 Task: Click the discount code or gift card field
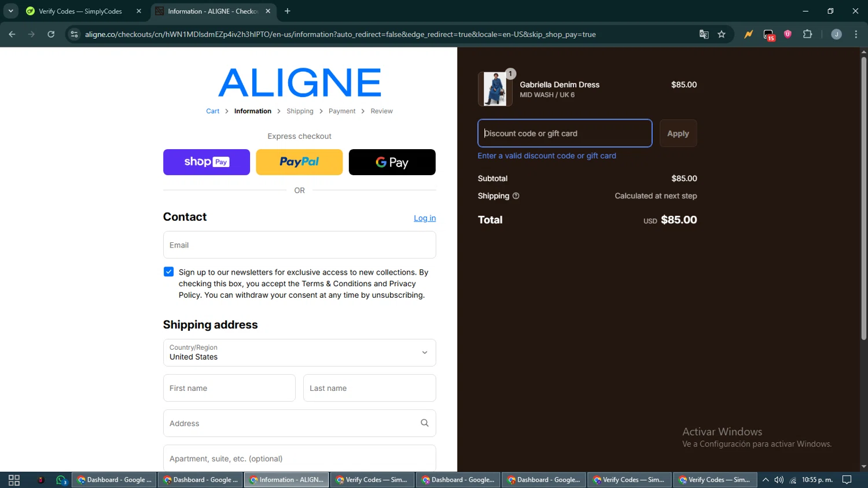(x=565, y=134)
